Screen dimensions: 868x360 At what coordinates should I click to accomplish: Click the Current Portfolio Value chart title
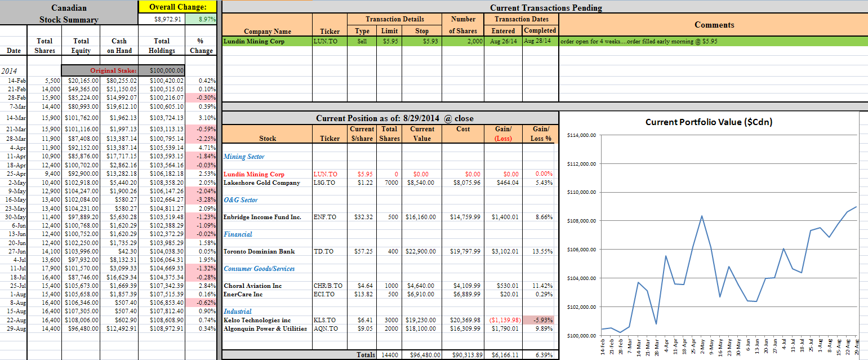coord(709,122)
